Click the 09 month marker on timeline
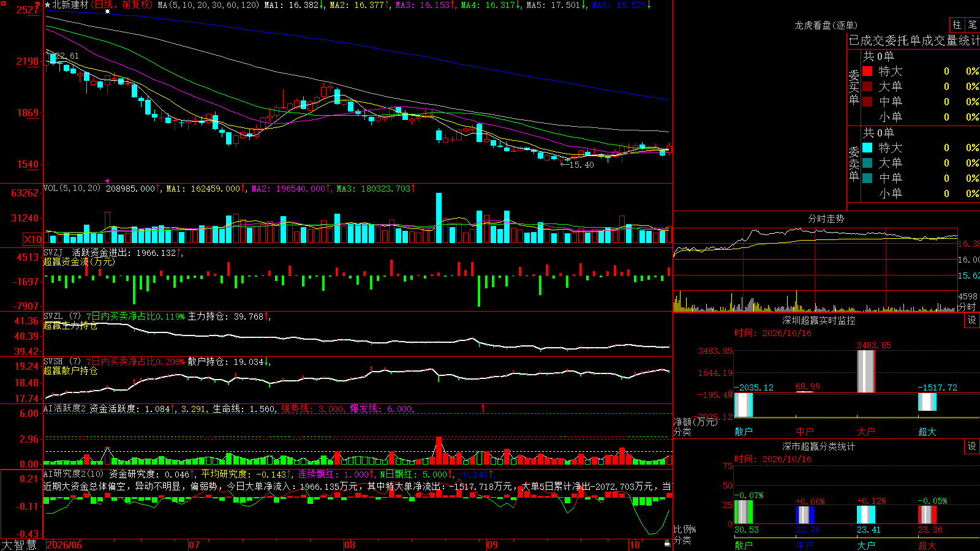The image size is (980, 551). [x=492, y=545]
